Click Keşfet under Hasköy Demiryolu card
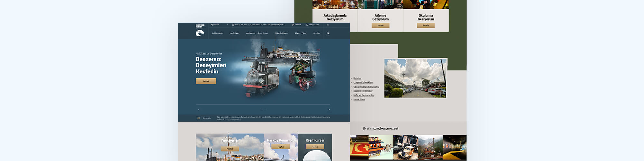The height and width of the screenshot is (161, 644). 281,147
